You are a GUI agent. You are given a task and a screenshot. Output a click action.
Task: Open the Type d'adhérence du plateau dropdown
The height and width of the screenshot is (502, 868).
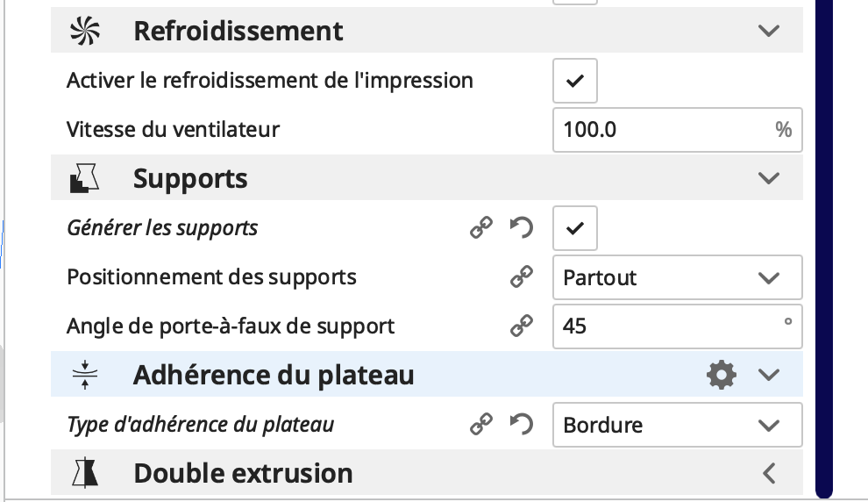pos(677,426)
